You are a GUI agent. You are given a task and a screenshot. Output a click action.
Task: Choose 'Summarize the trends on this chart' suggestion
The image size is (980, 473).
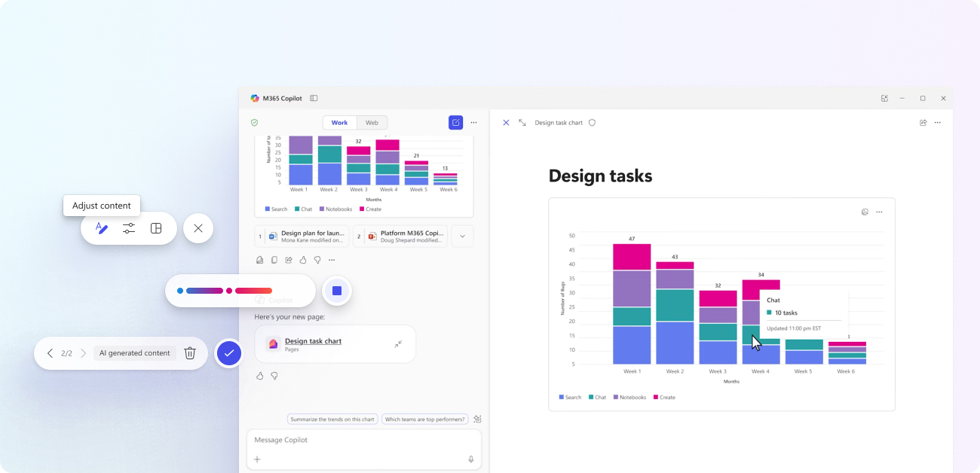(332, 420)
